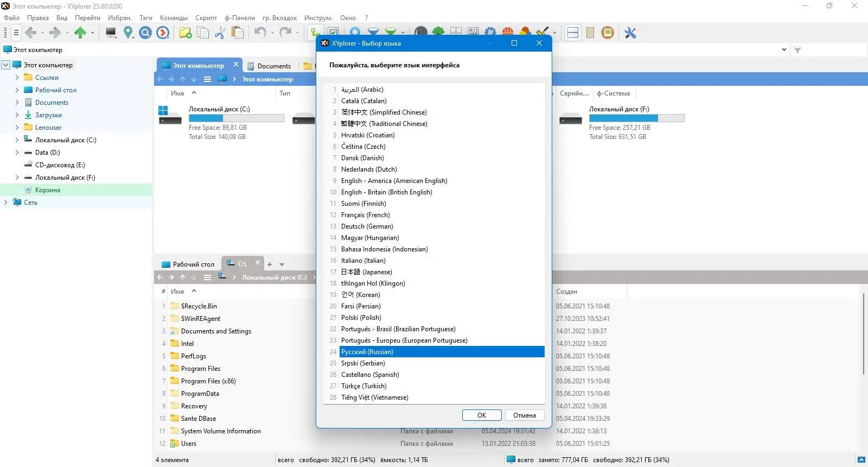The width and height of the screenshot is (868, 467).
Task: Go up one level with green arrow
Action: tap(80, 33)
